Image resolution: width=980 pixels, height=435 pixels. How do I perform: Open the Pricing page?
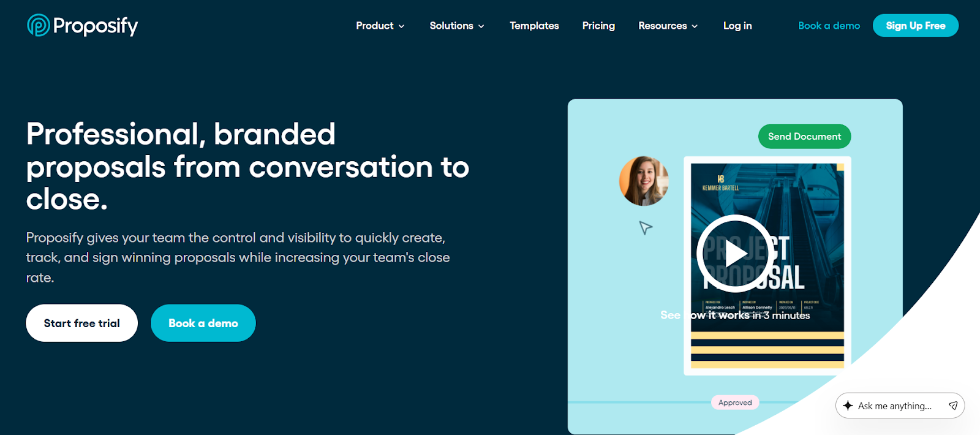pos(598,26)
